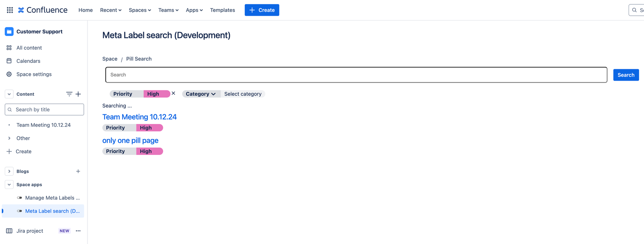Click the Confluence logo

[43, 10]
